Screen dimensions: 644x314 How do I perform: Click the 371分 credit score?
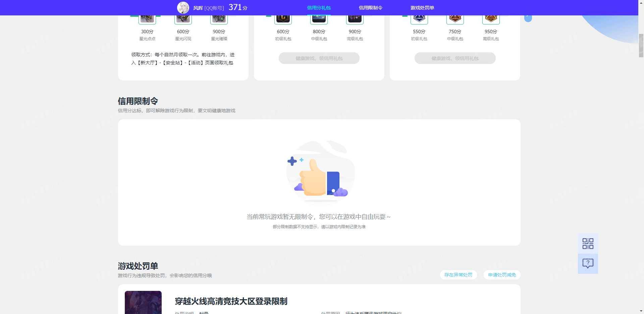click(238, 7)
